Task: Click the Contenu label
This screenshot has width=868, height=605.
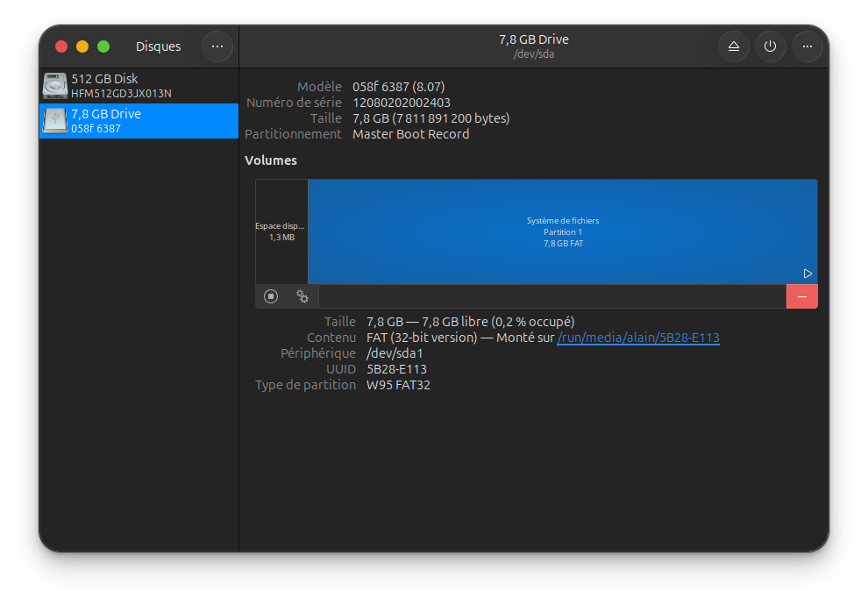Action: pyautogui.click(x=331, y=338)
